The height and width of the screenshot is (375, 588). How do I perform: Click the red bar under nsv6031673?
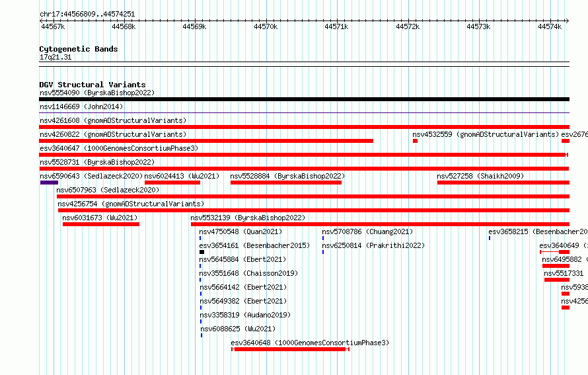pos(101,224)
